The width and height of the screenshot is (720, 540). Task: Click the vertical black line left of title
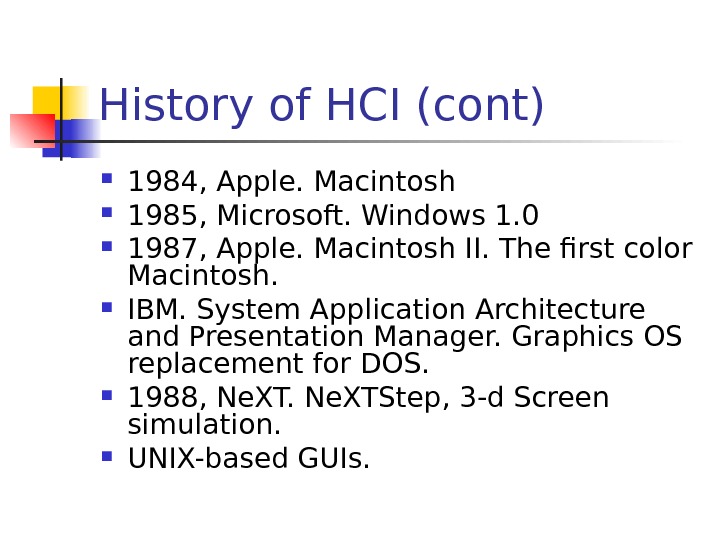[61, 118]
